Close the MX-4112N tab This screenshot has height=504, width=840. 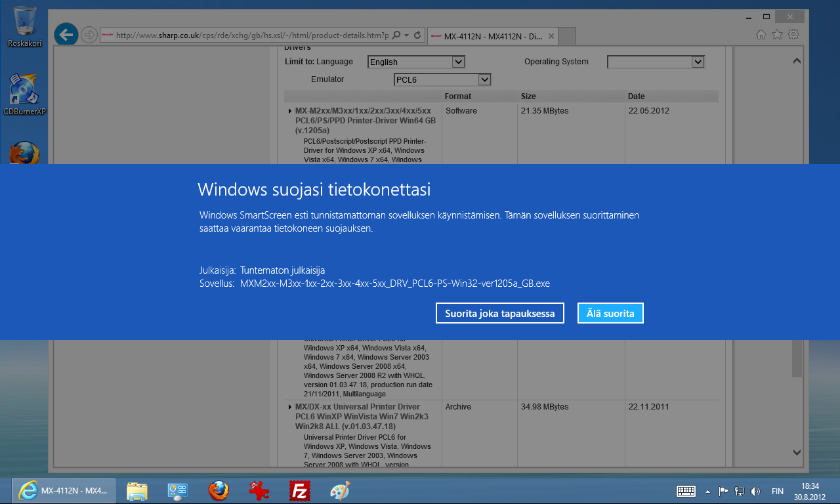[552, 36]
